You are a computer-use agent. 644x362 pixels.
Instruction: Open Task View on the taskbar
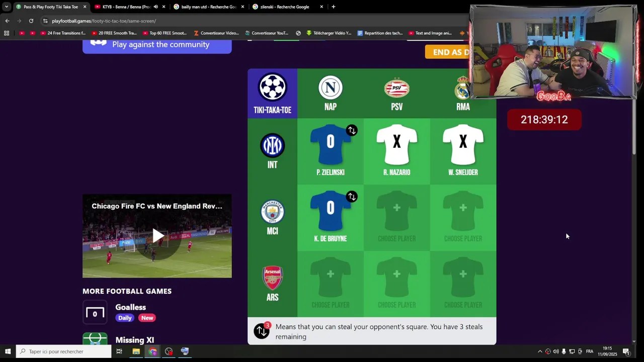tap(119, 351)
